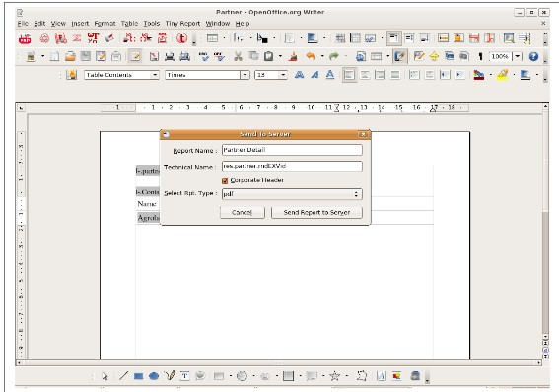Open the Format menu
The image size is (559, 392).
point(105,23)
